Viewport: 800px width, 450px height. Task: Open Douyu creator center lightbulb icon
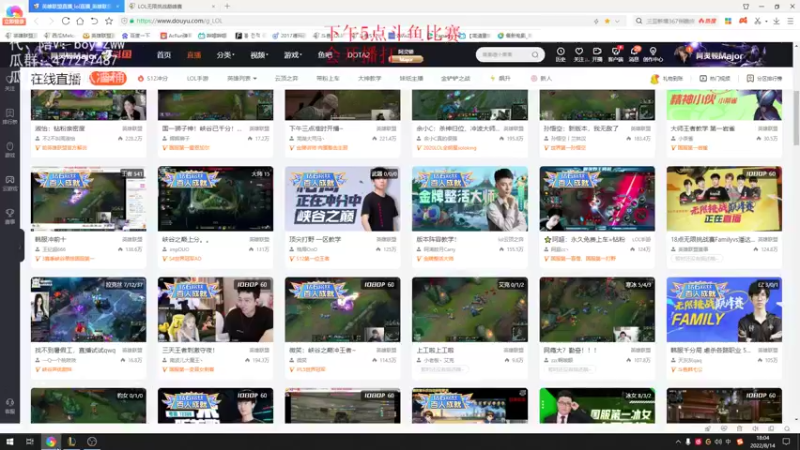653,54
